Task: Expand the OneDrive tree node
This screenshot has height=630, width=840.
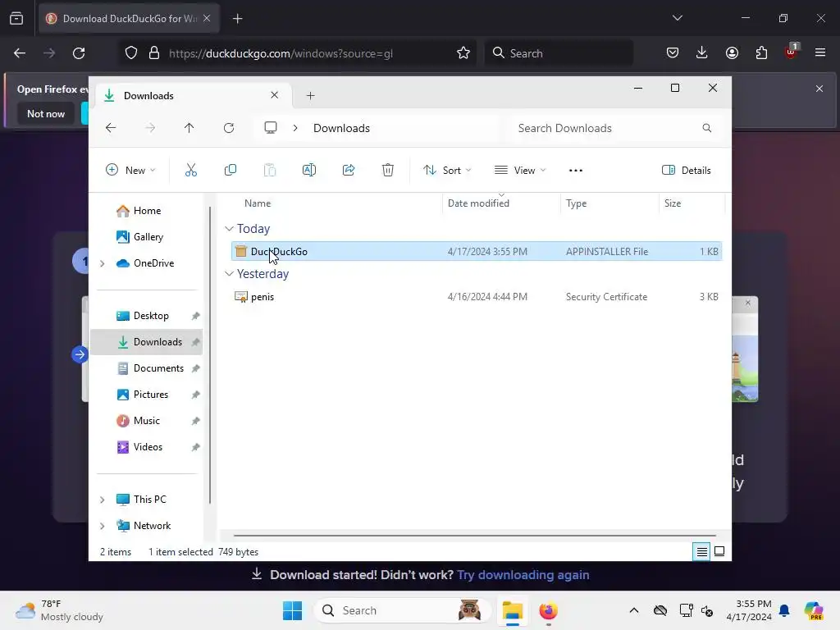Action: tap(103, 263)
